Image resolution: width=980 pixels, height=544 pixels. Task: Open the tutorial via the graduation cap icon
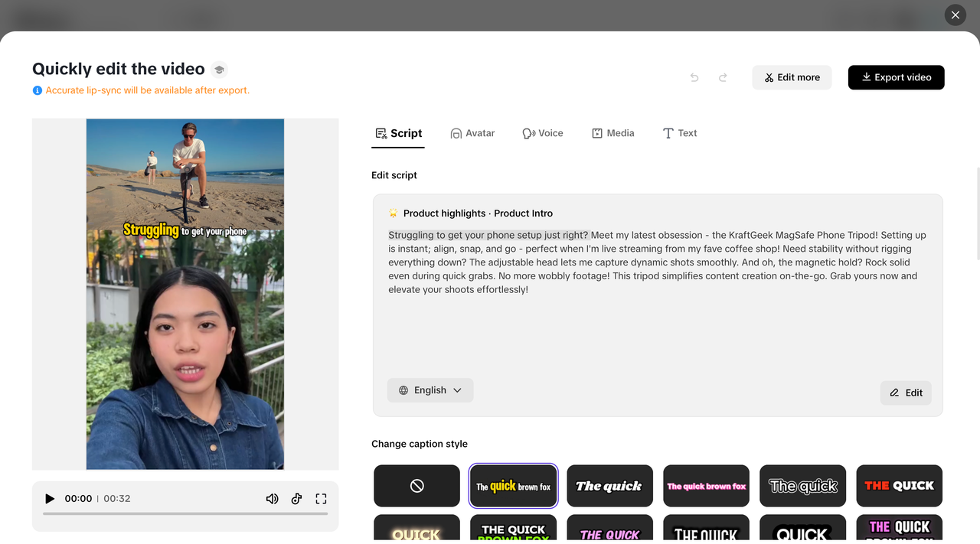[219, 69]
